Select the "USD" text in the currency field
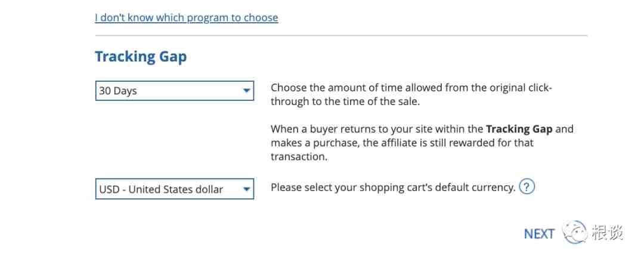 (x=109, y=189)
